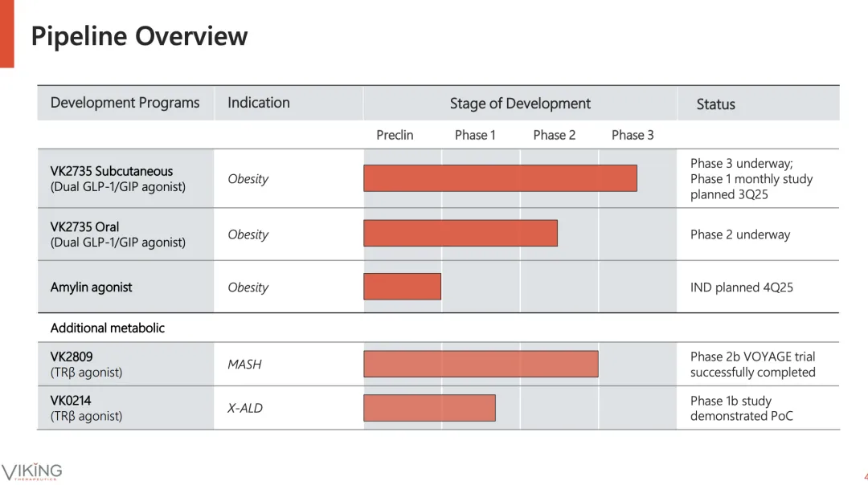This screenshot has width=868, height=485.
Task: Click the Viking Therapeutics logo
Action: point(31,471)
